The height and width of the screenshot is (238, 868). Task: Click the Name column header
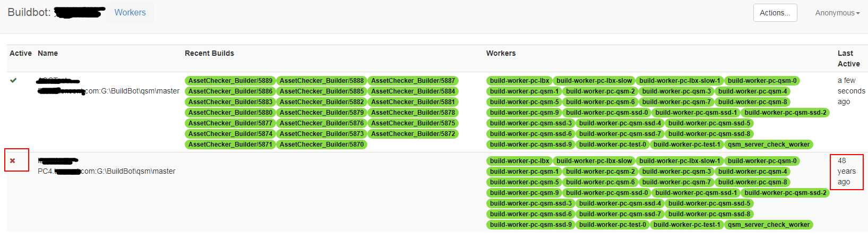[48, 53]
